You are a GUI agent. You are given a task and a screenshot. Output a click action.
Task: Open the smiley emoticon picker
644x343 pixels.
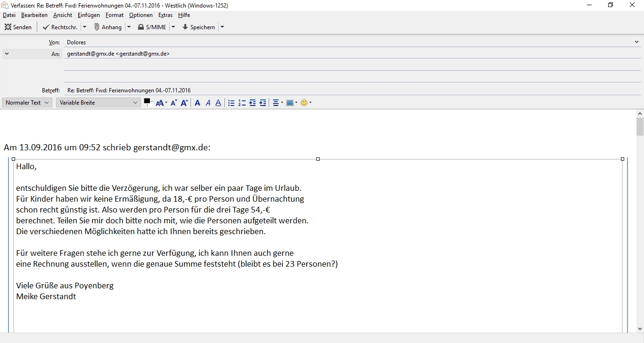(x=304, y=103)
